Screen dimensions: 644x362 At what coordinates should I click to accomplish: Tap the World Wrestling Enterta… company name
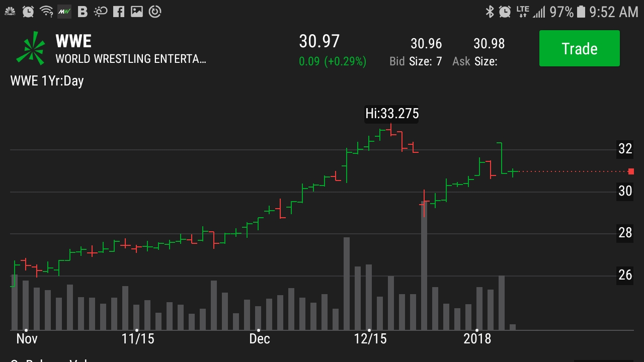pos(131,59)
